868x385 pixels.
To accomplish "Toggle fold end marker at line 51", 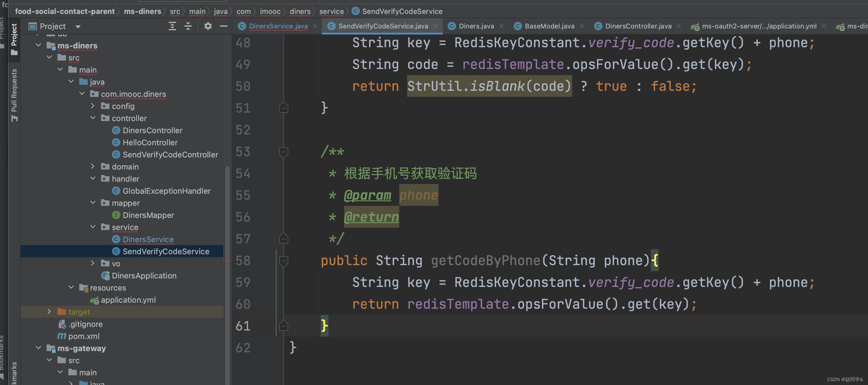I will (283, 108).
